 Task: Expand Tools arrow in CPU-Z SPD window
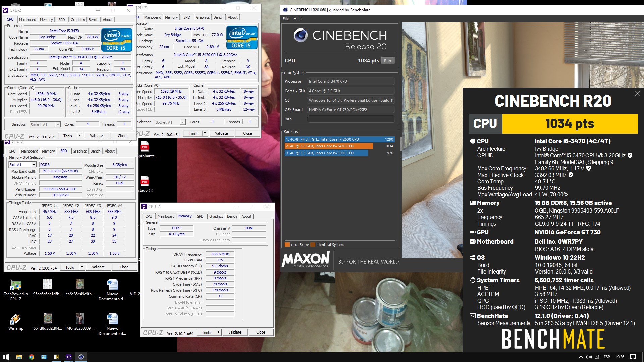tap(82, 267)
